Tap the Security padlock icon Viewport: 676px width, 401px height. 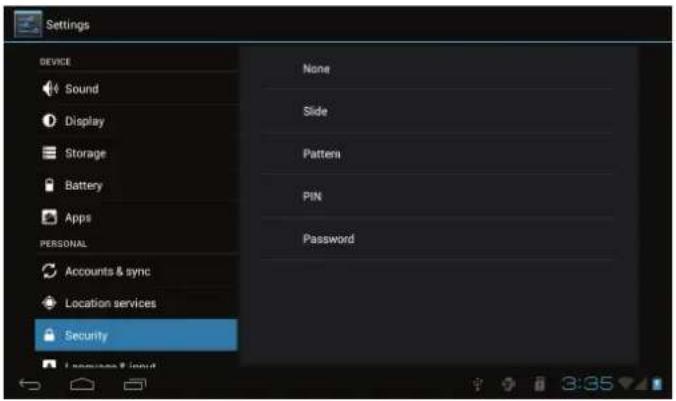pyautogui.click(x=49, y=335)
